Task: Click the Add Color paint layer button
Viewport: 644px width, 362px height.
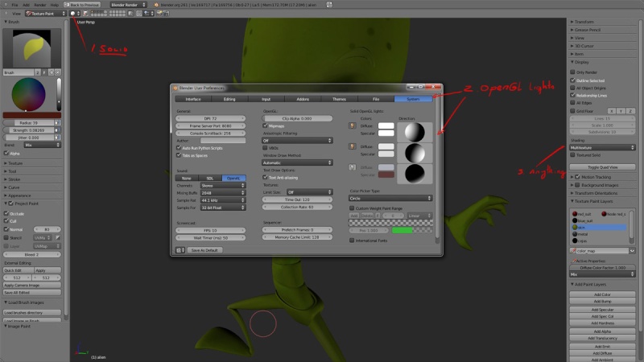Action: point(602,294)
